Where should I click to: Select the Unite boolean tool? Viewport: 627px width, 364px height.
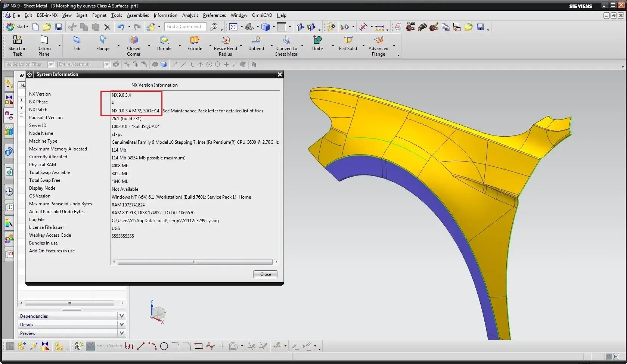click(317, 43)
